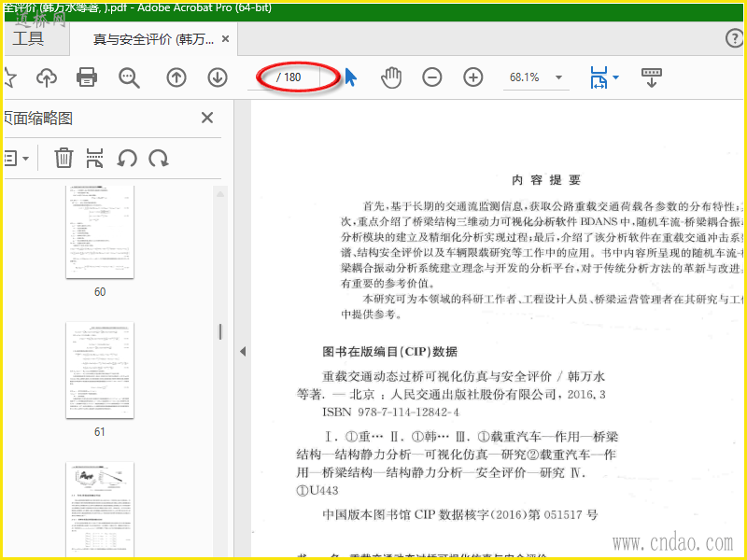Rotate pages counterclockwise

tap(127, 158)
